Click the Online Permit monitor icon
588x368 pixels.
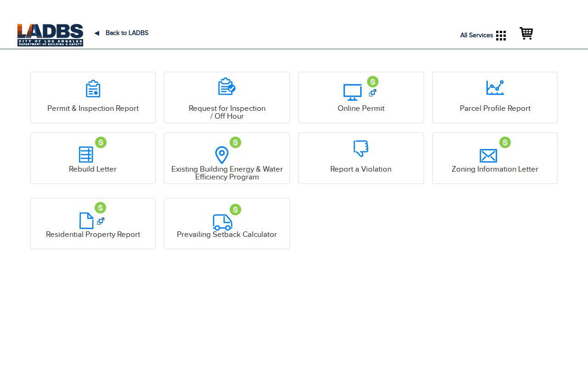coord(352,92)
